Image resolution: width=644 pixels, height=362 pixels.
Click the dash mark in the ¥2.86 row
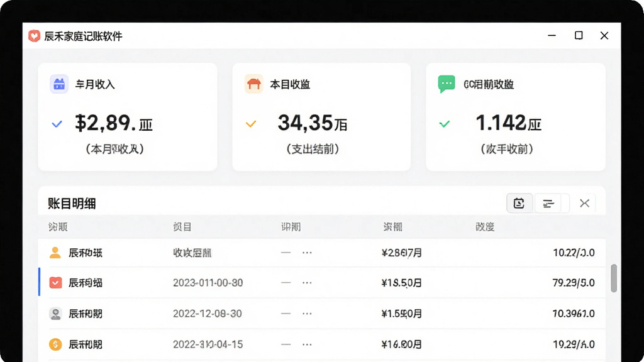(286, 253)
